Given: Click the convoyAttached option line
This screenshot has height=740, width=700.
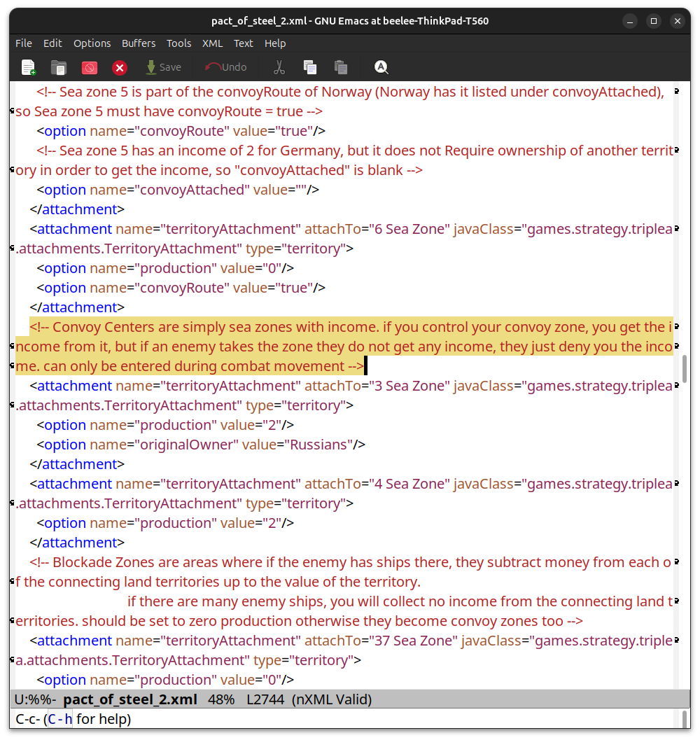Looking at the screenshot, I should point(178,190).
